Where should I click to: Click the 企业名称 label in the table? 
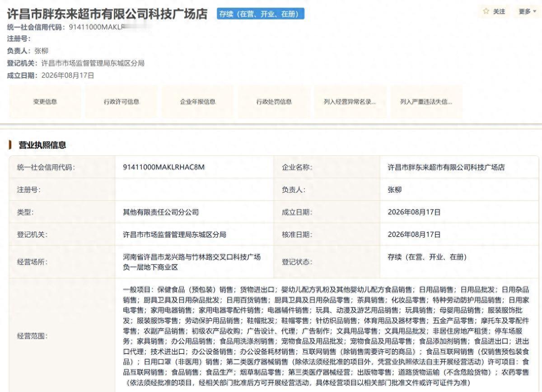pos(297,167)
